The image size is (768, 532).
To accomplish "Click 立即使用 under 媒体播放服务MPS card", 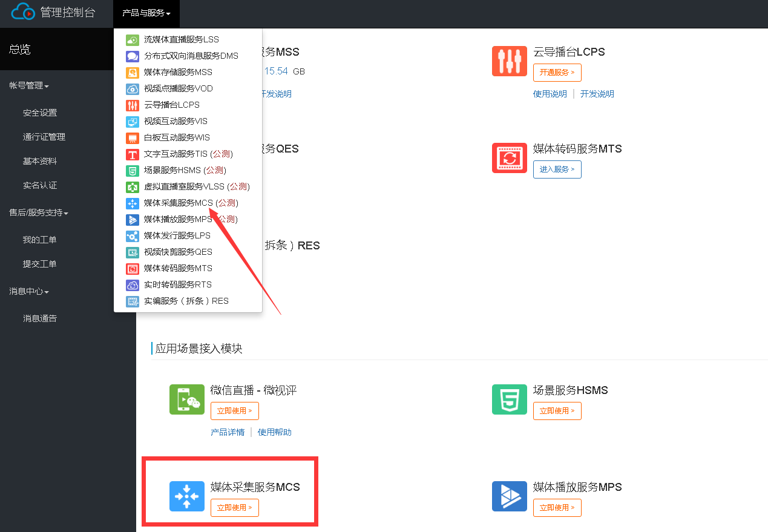I will point(557,508).
